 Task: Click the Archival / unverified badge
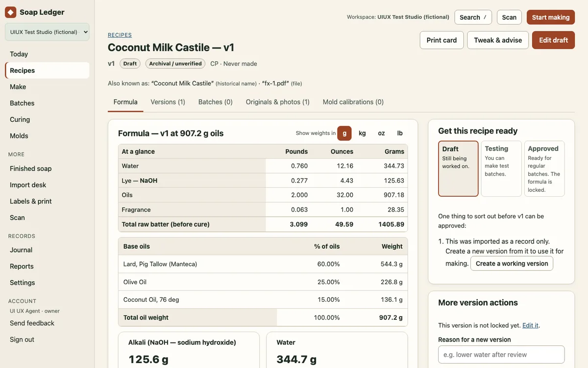click(175, 64)
